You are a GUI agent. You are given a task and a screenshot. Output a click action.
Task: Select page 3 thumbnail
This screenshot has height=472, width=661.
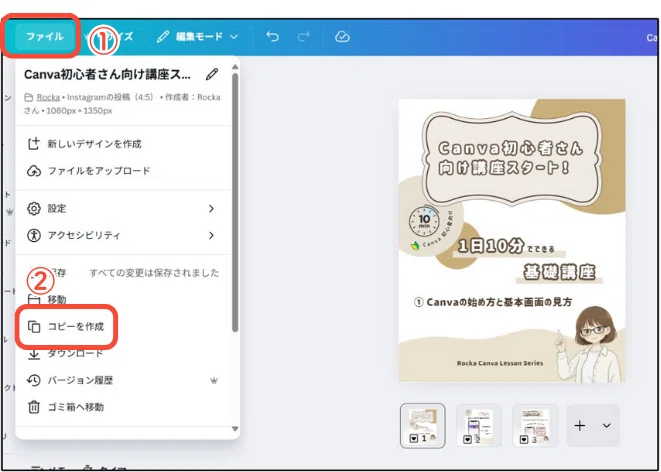click(535, 425)
